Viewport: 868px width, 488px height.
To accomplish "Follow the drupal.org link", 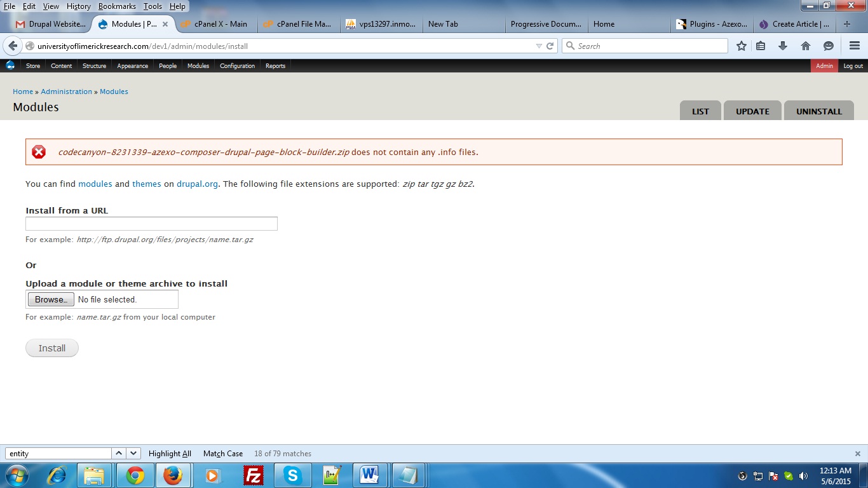I will coord(197,184).
